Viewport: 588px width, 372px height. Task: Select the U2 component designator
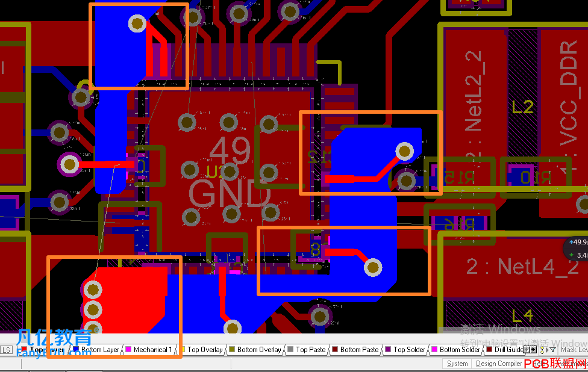coord(215,172)
